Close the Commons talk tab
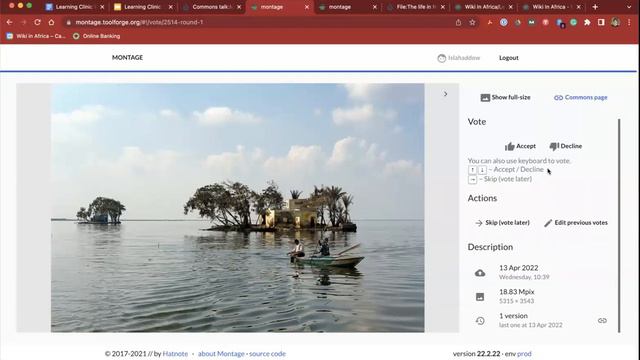The width and height of the screenshot is (640, 360). 239,7
